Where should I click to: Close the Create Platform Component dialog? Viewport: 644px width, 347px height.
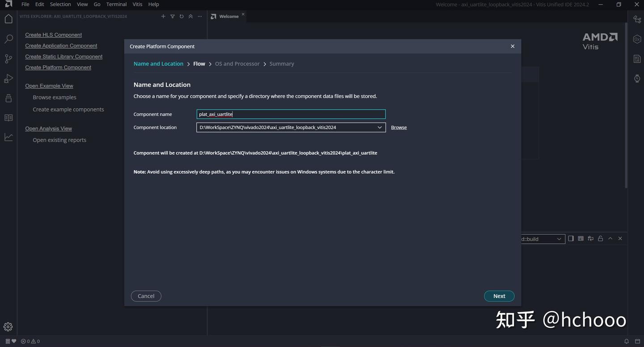513,46
